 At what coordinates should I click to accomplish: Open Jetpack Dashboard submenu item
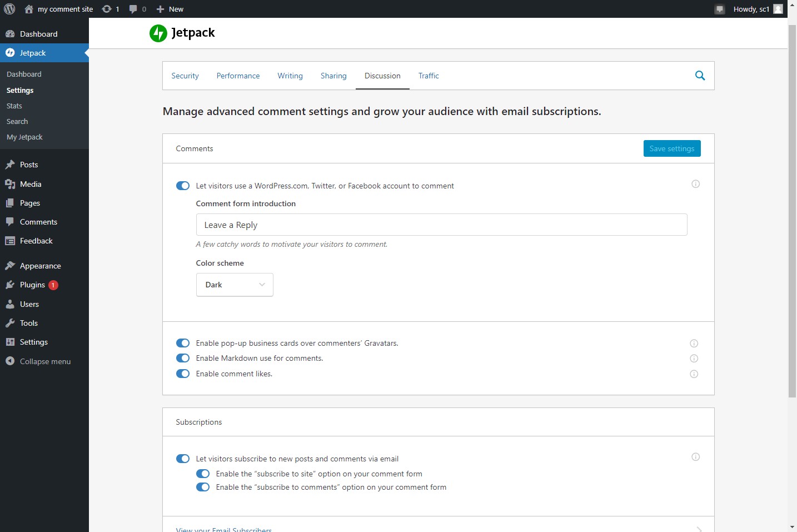click(24, 74)
